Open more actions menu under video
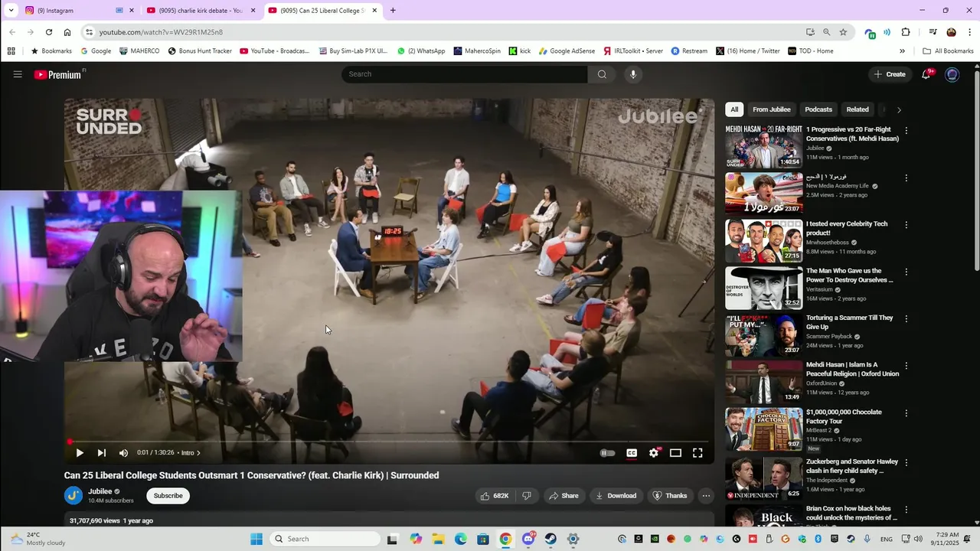980x551 pixels. (706, 496)
